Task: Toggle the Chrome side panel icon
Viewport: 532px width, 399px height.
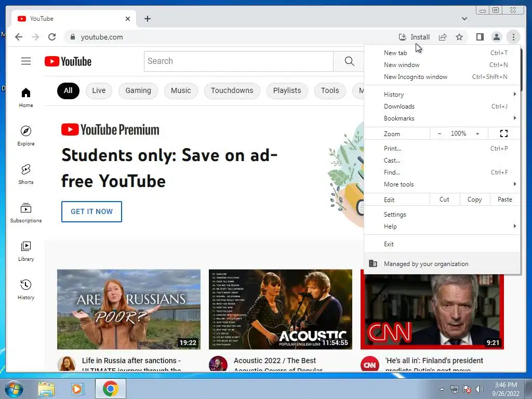Action: coord(480,37)
